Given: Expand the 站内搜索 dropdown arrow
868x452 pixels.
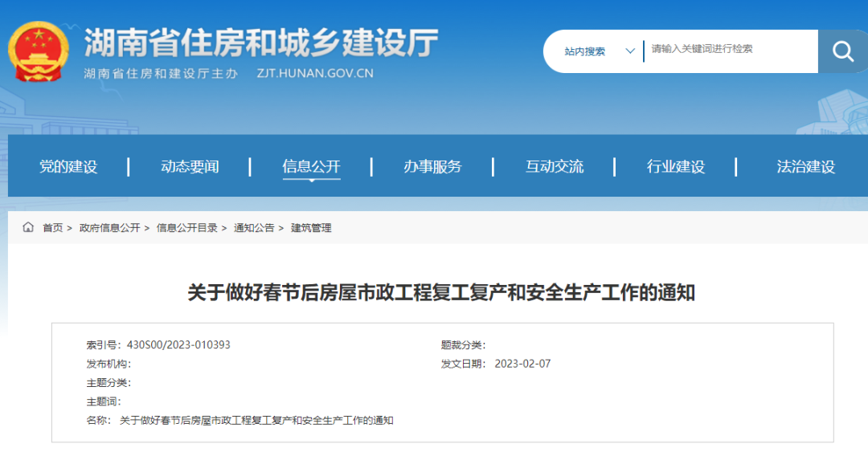Looking at the screenshot, I should [630, 51].
